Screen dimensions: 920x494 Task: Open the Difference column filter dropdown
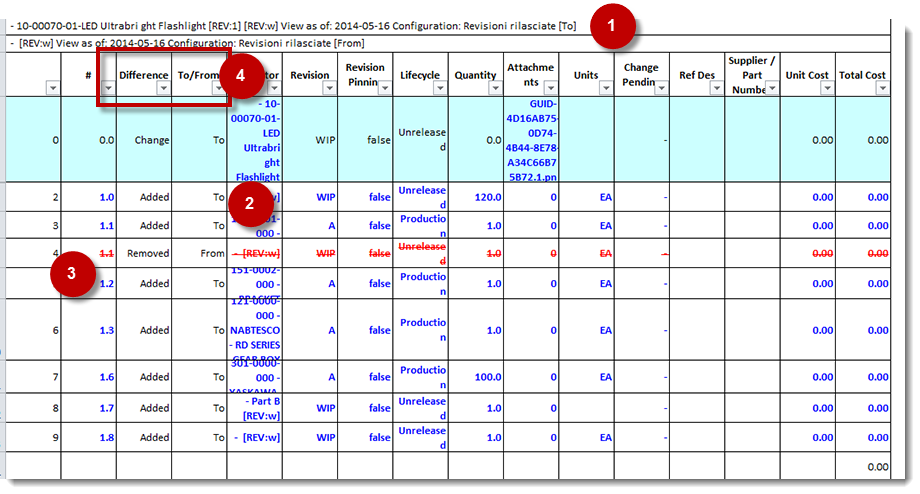click(164, 88)
